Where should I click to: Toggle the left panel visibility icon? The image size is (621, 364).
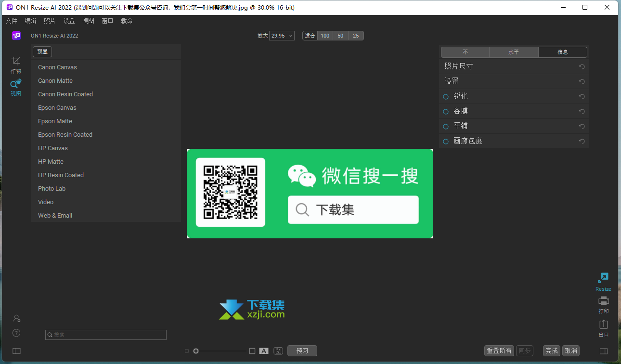[16, 351]
